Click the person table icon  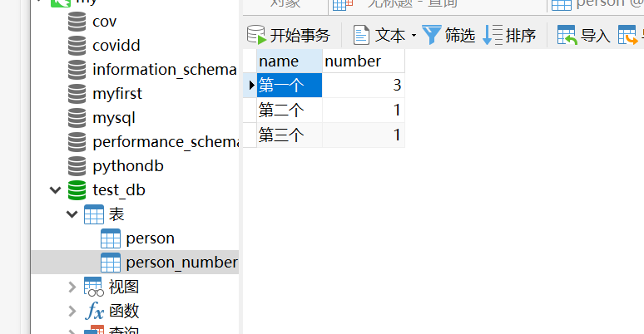pyautogui.click(x=111, y=238)
